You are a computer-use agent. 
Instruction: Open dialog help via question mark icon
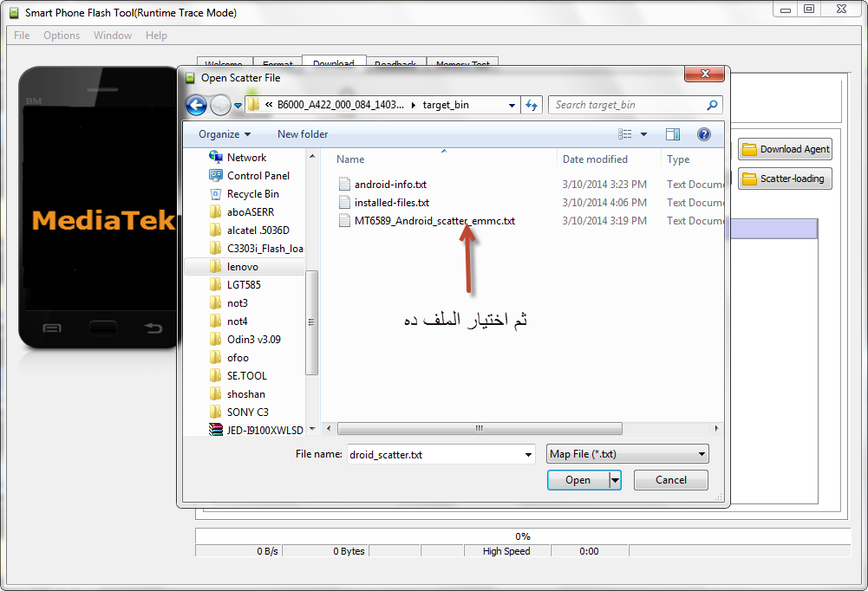pos(703,134)
